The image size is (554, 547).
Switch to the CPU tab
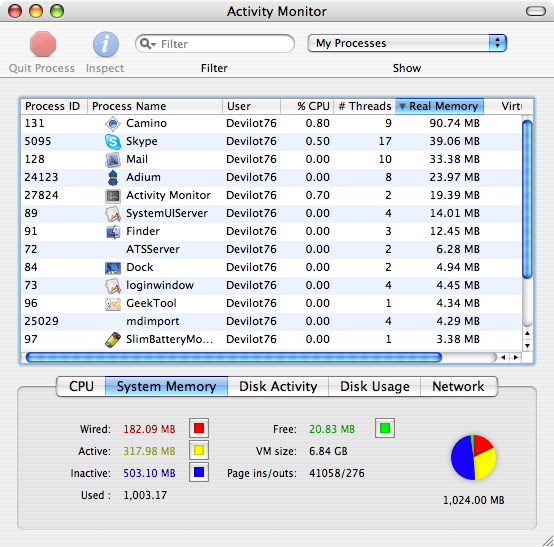81,386
